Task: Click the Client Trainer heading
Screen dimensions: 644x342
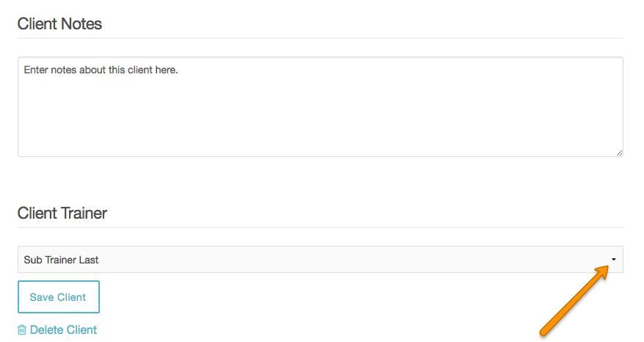Action: point(62,214)
